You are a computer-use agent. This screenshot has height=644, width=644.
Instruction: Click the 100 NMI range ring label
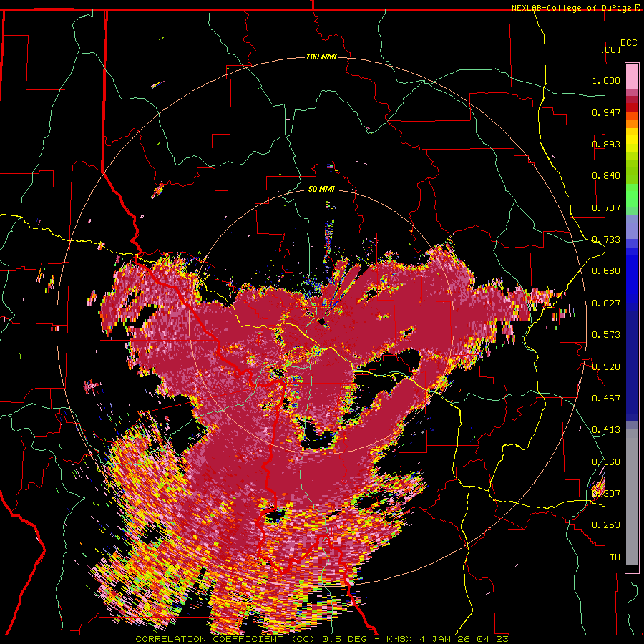[321, 57]
